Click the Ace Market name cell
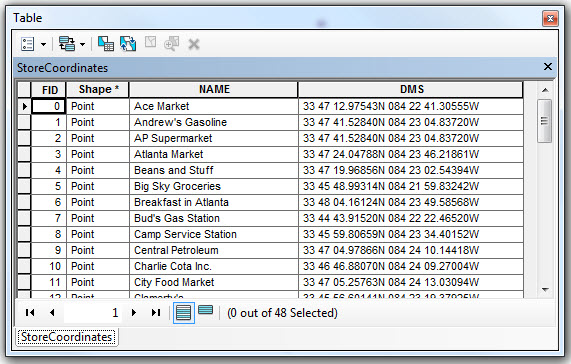Viewport: 571px width, 364px height. coord(214,106)
